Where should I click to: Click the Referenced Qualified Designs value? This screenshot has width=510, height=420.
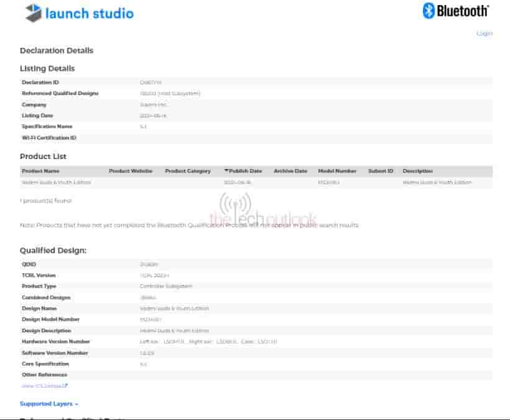pos(170,94)
